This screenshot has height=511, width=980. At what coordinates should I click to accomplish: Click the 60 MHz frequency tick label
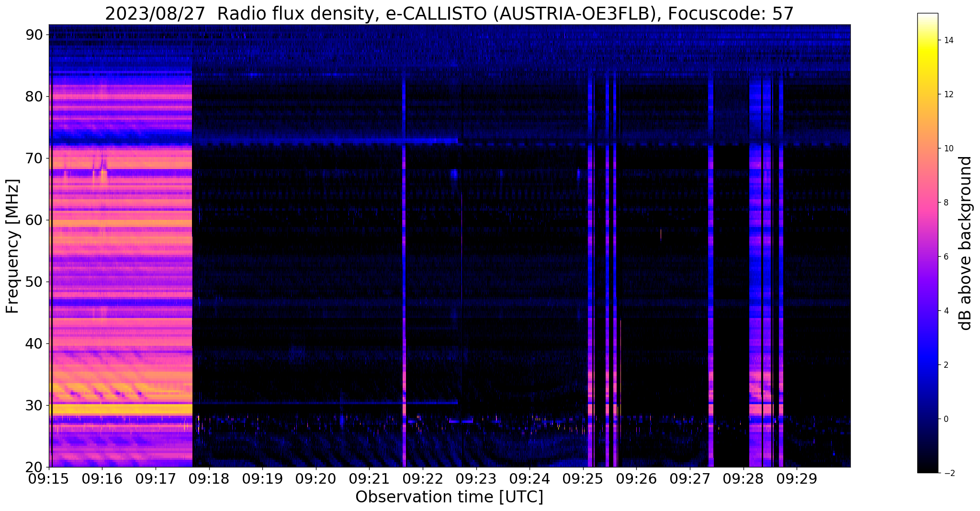(x=34, y=220)
